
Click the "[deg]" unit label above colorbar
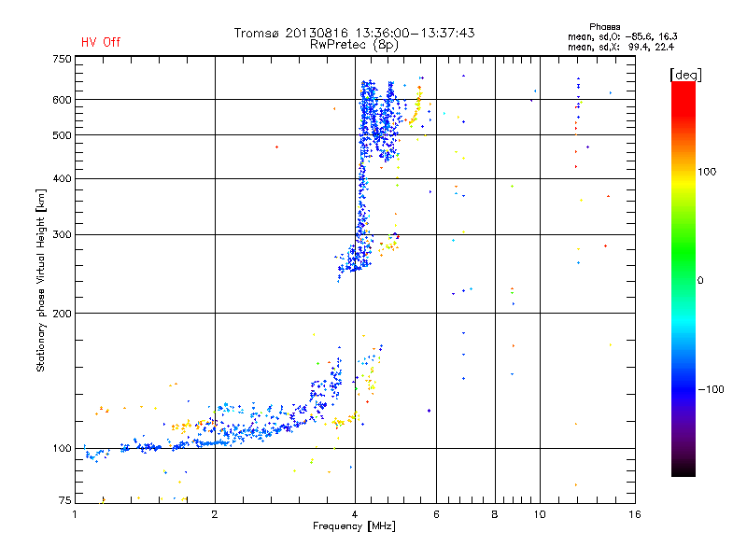(x=685, y=75)
